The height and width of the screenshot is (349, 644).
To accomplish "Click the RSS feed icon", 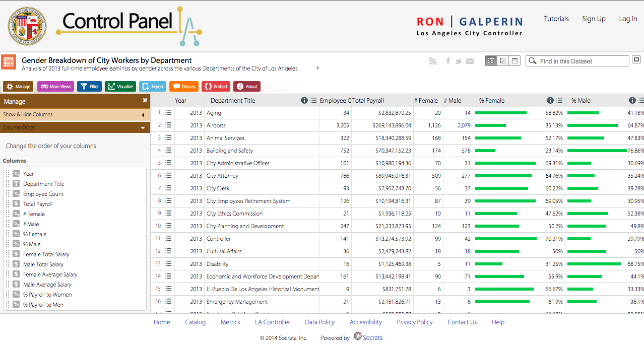I will coord(432,61).
